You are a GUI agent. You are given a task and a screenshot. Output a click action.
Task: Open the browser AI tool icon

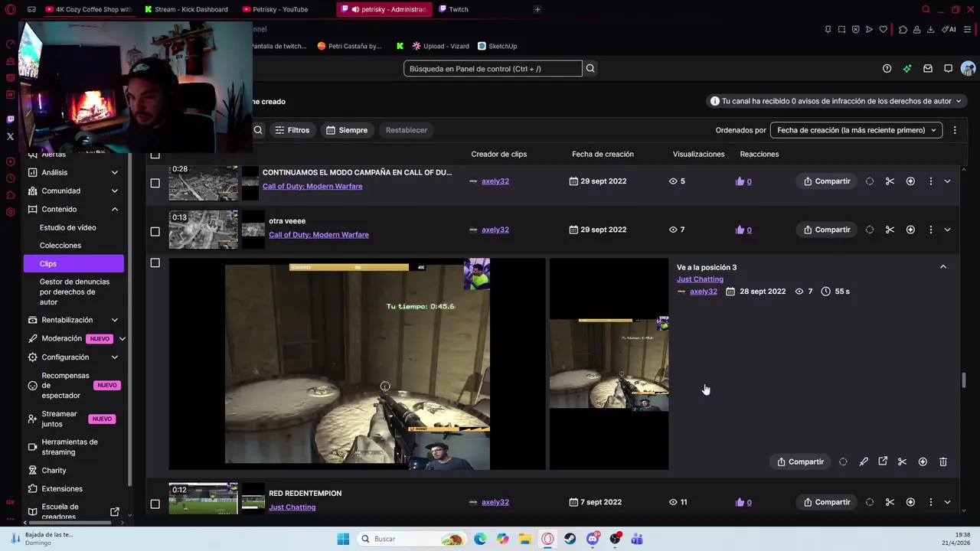pyautogui.click(x=950, y=30)
